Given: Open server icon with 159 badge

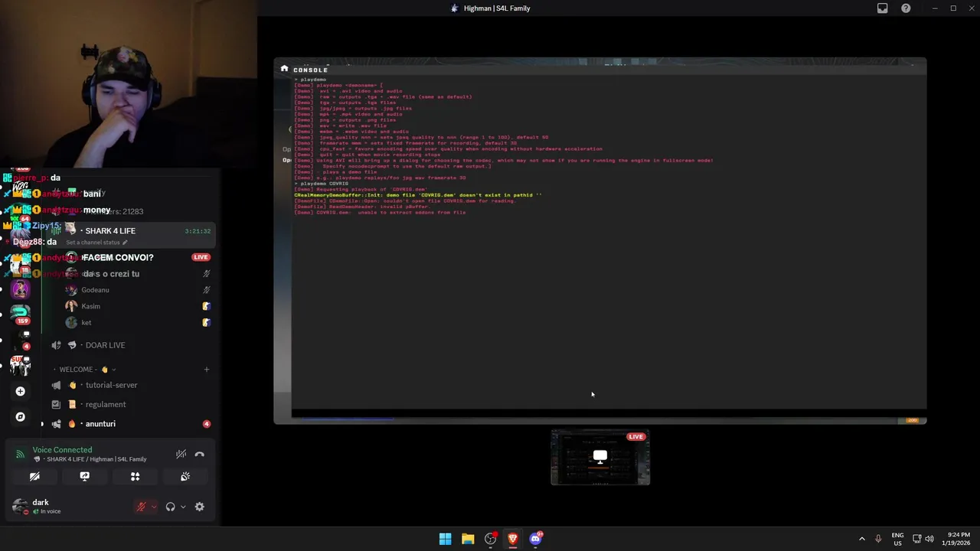Looking at the screenshot, I should point(21,314).
